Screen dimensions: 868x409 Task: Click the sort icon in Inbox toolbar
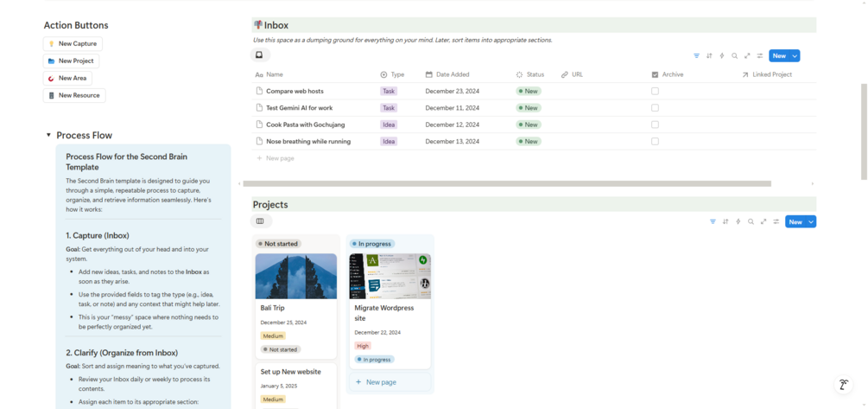[709, 56]
